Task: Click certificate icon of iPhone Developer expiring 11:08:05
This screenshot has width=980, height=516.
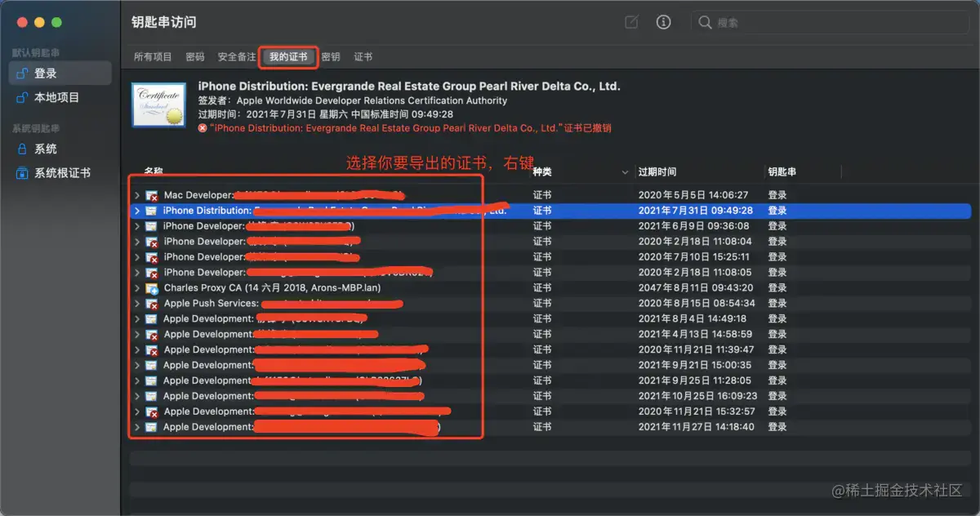Action: tap(151, 273)
